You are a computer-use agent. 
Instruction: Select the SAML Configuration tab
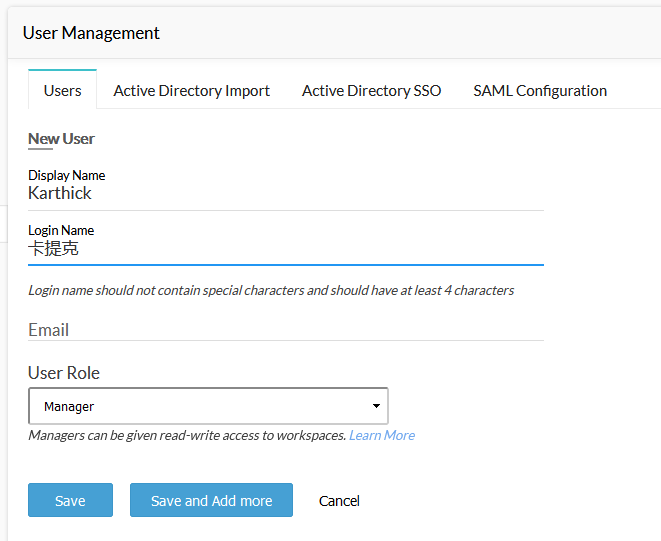pyautogui.click(x=540, y=90)
